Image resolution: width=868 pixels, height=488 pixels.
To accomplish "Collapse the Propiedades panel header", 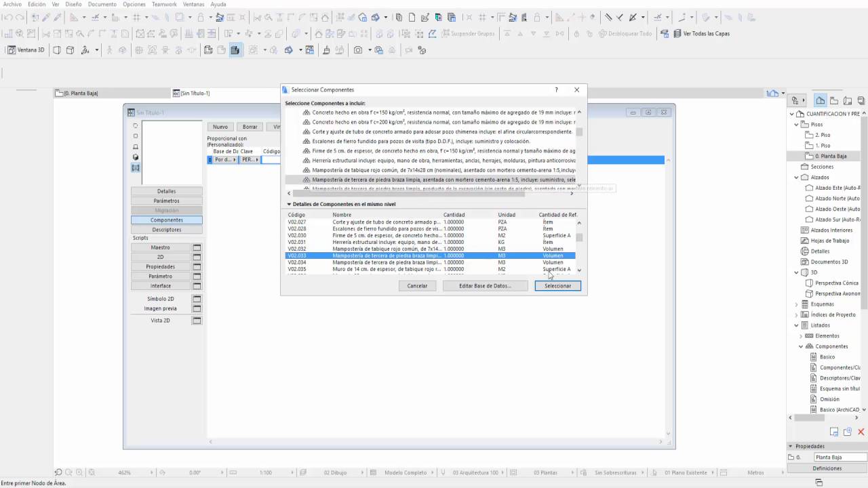I will (791, 447).
